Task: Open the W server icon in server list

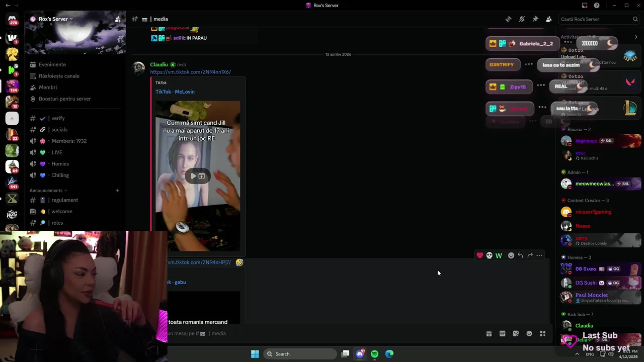Action: click(12, 38)
